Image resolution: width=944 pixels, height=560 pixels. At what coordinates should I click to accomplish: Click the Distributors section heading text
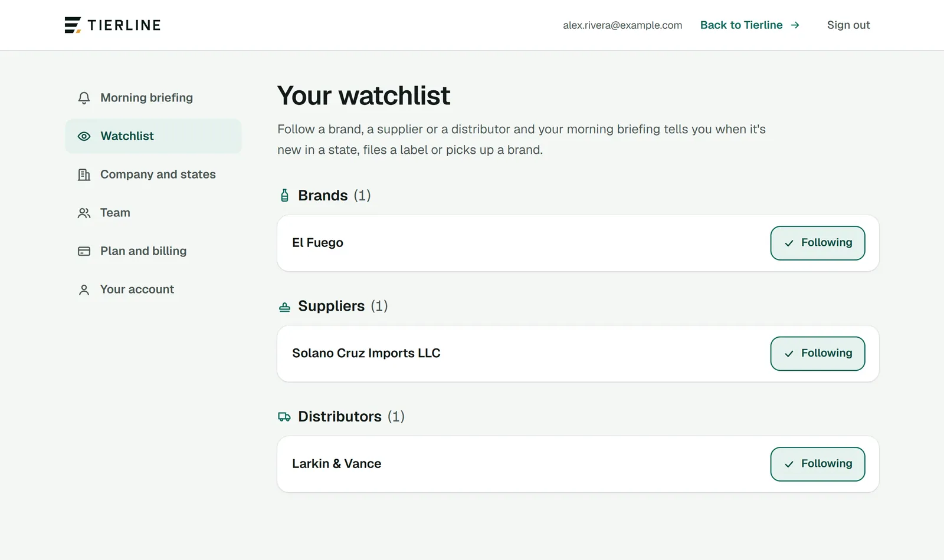click(340, 417)
